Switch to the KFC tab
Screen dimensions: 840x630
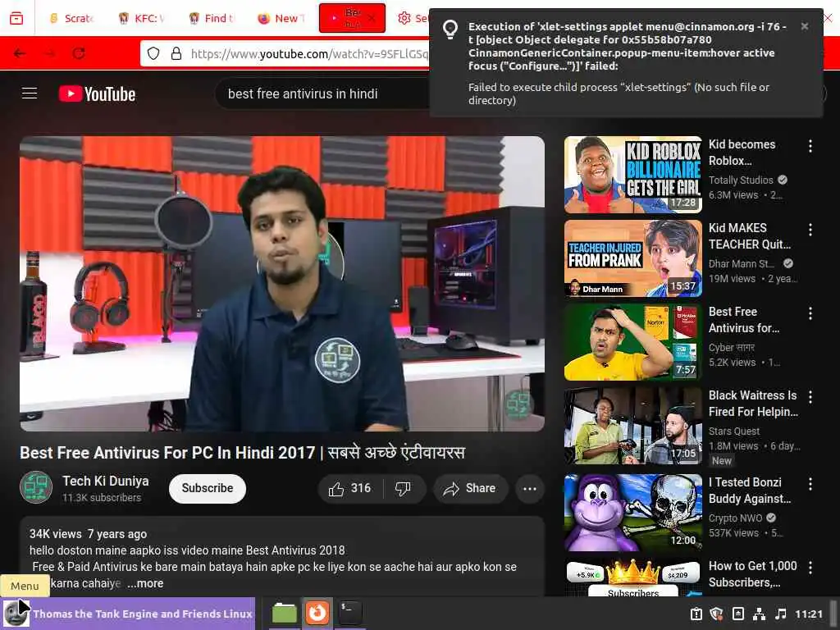142,18
